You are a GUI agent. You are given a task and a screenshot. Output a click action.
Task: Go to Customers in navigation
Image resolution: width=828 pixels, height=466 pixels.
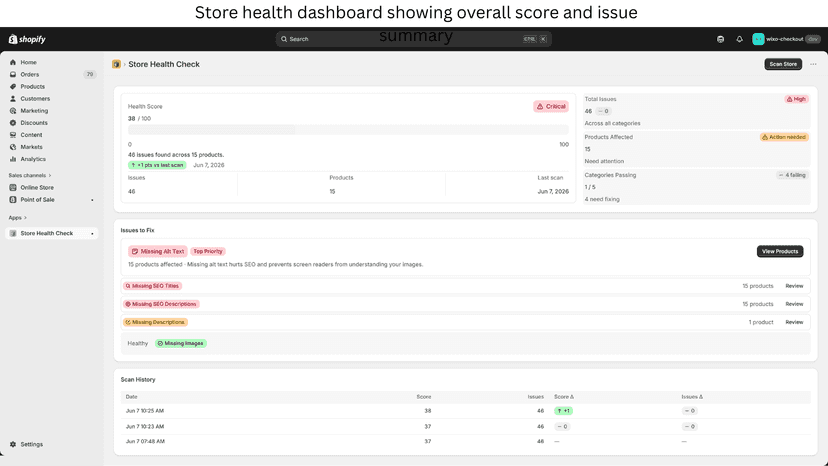pyautogui.click(x=35, y=99)
